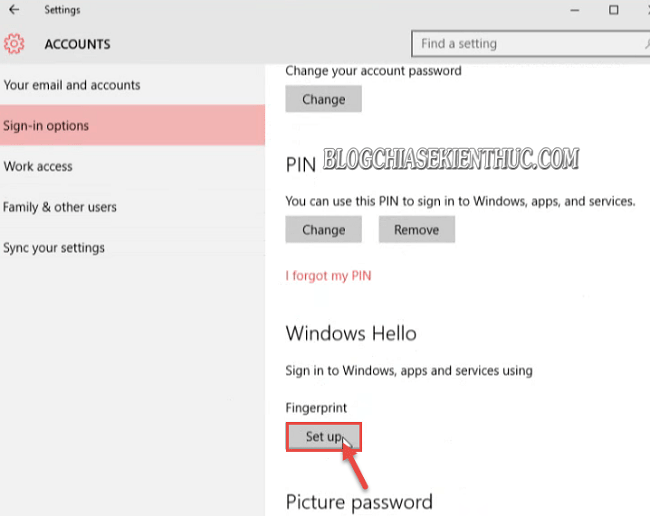The image size is (650, 516).
Task: Click the Windows Hello heading
Action: [x=351, y=333]
